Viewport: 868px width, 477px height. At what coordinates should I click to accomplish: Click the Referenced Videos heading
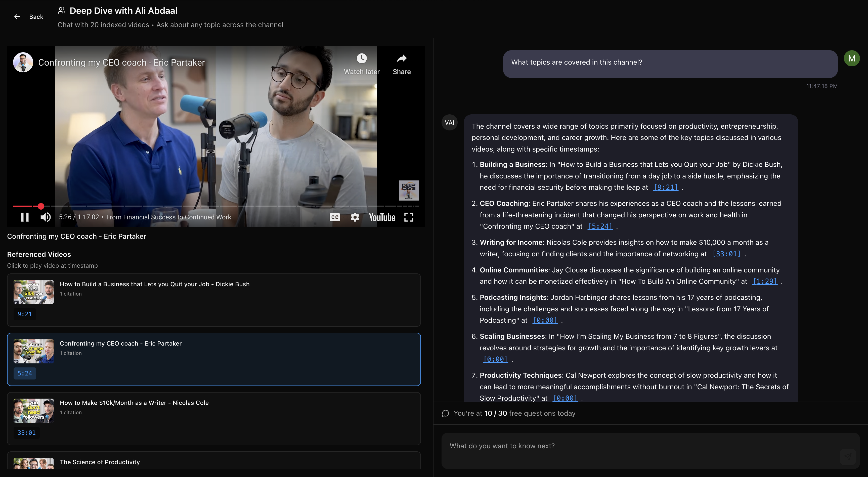(39, 254)
